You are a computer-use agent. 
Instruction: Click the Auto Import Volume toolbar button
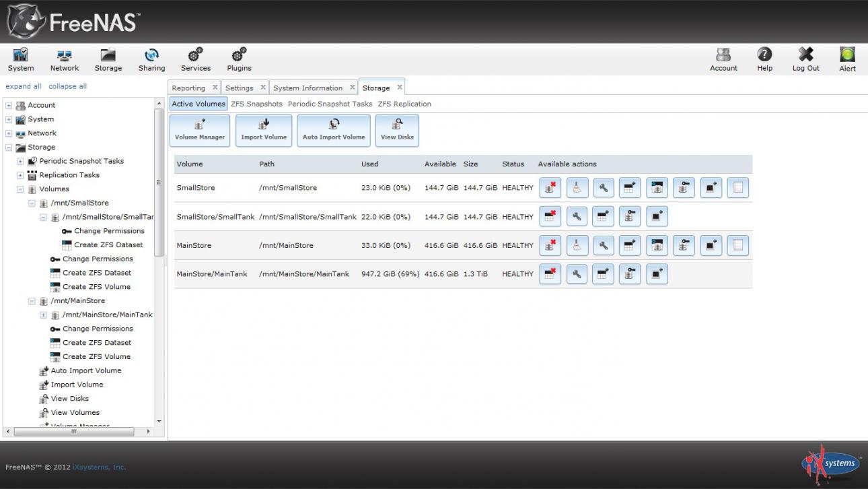point(334,130)
